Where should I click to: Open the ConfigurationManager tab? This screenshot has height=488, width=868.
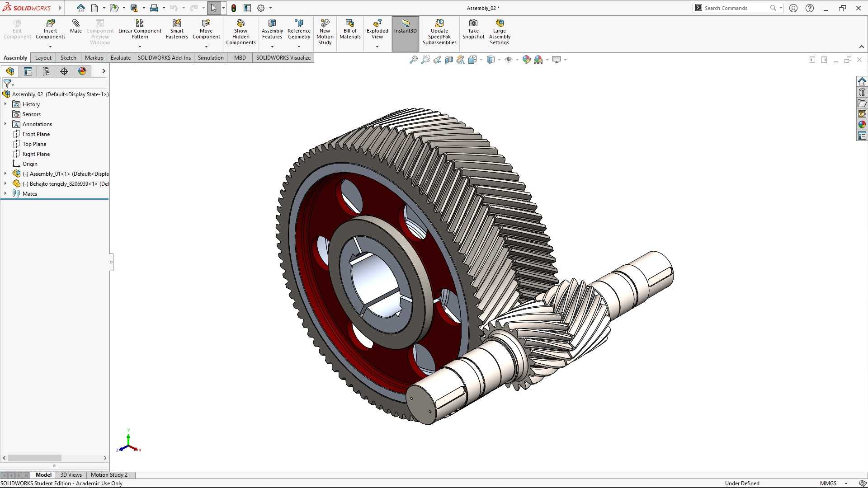(46, 71)
